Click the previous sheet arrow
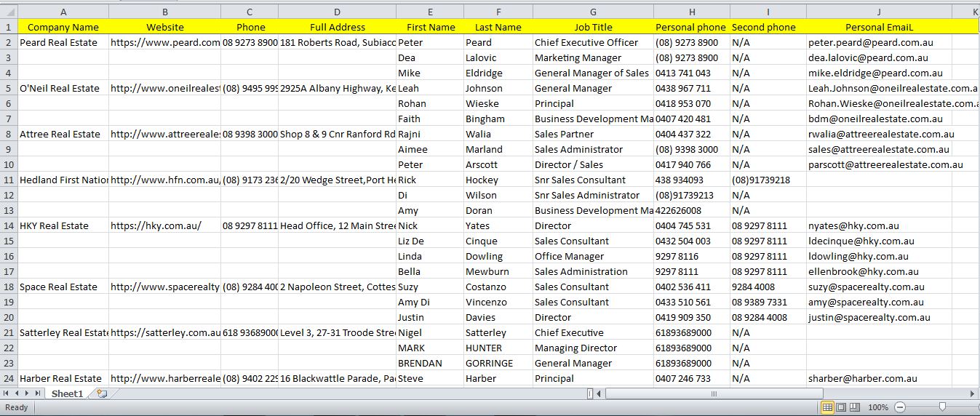The width and height of the screenshot is (980, 416). click(17, 393)
